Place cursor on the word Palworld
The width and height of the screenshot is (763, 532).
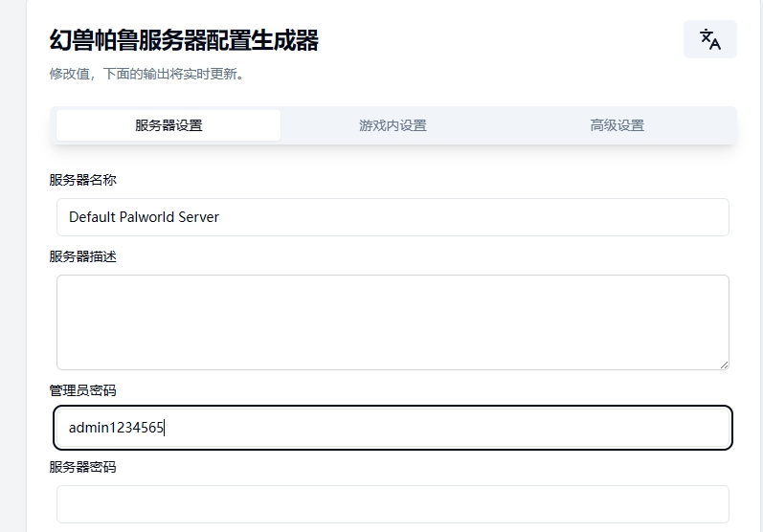(146, 217)
